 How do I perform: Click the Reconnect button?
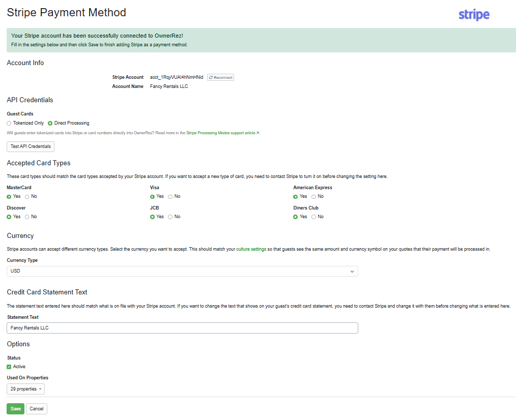(220, 77)
